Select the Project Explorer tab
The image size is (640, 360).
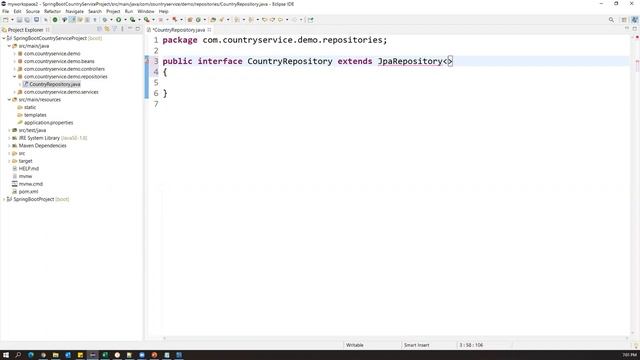point(25,30)
